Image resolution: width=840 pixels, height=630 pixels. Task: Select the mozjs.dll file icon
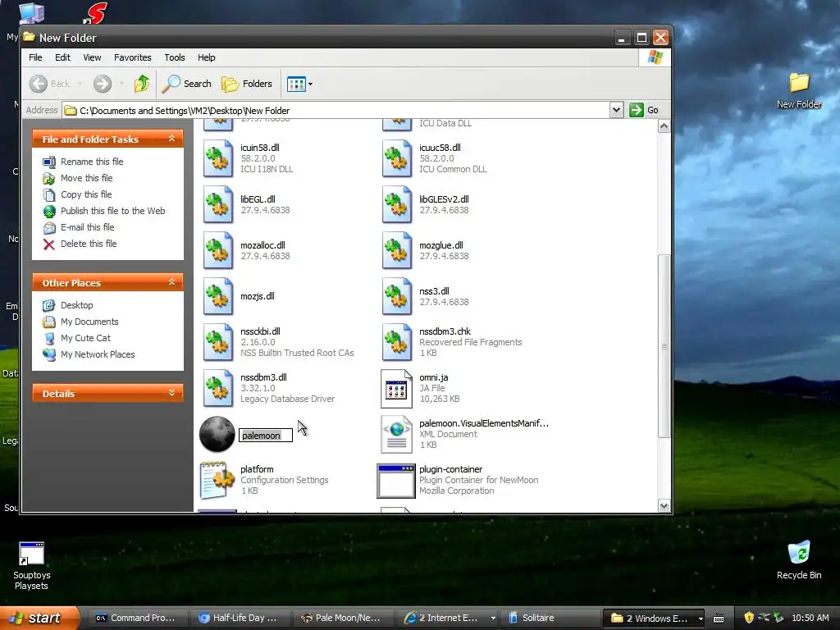pos(218,296)
